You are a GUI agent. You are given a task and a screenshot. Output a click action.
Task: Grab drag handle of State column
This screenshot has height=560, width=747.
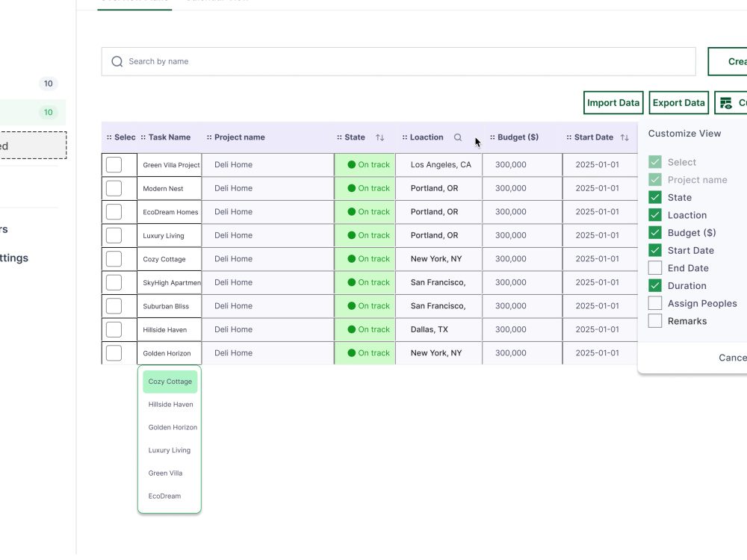click(x=339, y=137)
